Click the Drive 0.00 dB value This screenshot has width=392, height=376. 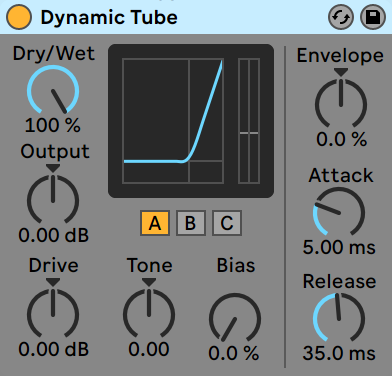[x=54, y=349]
